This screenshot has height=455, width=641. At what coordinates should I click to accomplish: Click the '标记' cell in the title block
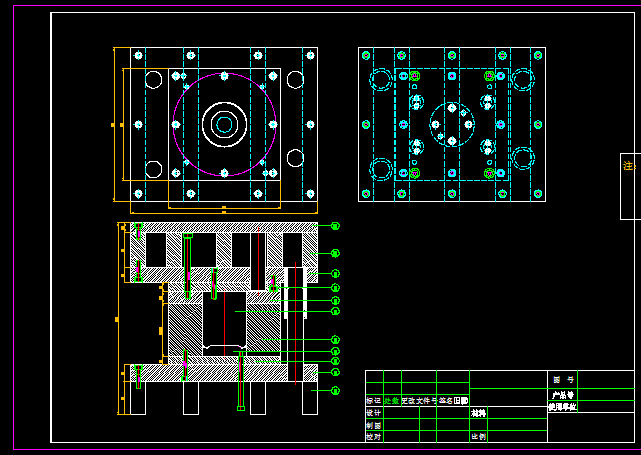click(374, 401)
